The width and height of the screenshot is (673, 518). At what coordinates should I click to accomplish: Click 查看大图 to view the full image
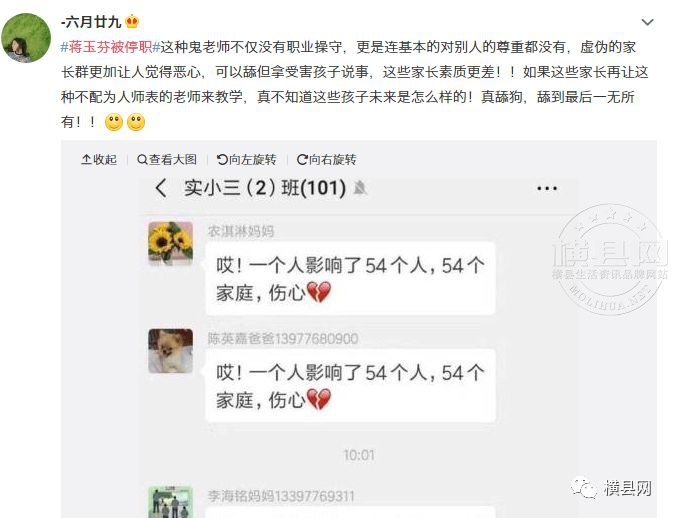click(x=167, y=160)
